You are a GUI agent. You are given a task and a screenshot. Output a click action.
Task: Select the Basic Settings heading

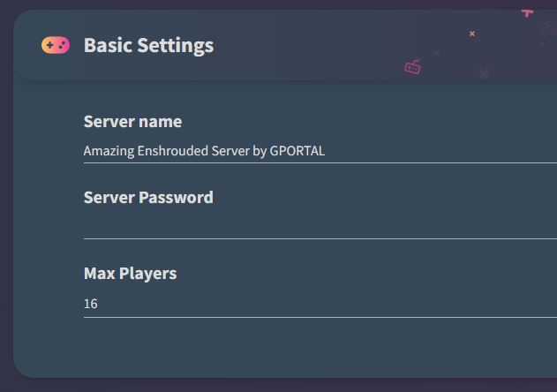[149, 46]
